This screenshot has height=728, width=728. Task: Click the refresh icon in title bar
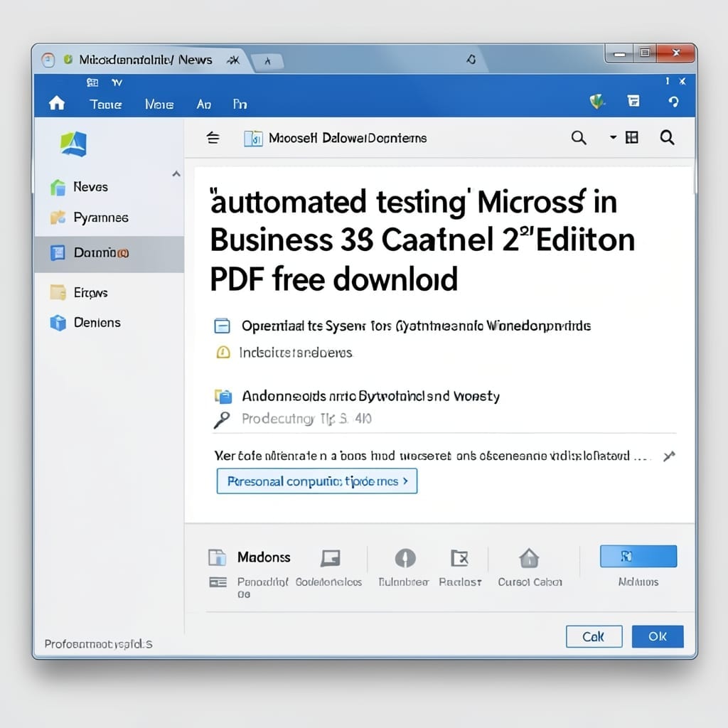471,59
